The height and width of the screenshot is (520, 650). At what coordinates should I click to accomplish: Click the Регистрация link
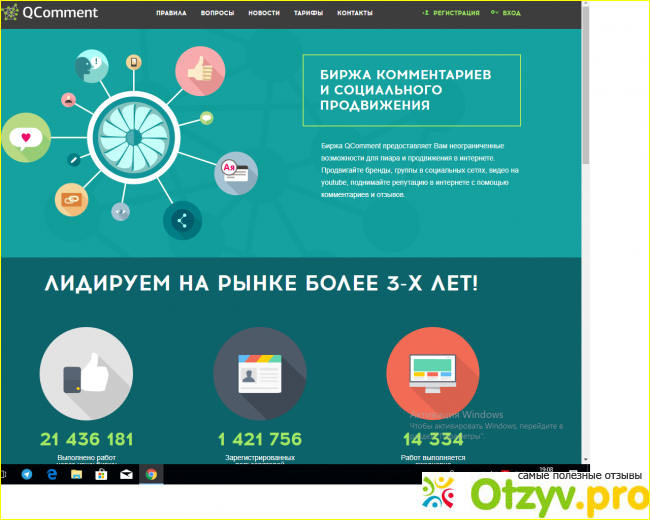coord(451,13)
